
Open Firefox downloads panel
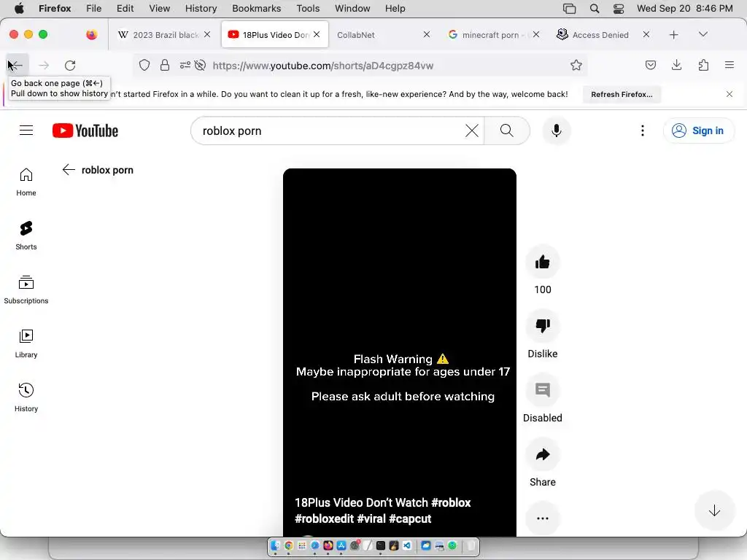676,65
